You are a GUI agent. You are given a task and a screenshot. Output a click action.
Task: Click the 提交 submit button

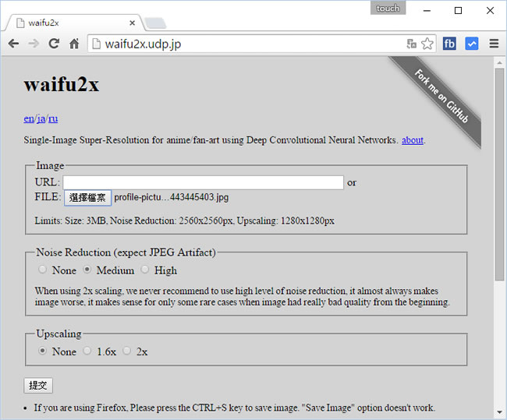38,385
